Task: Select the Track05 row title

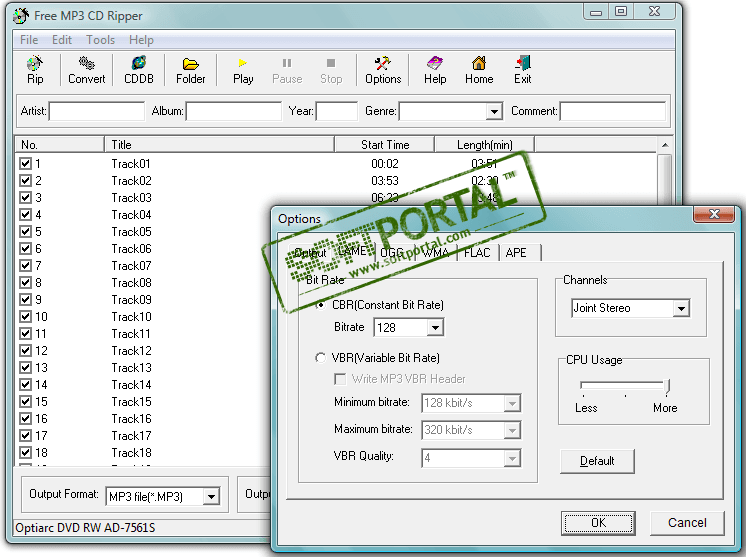Action: [x=131, y=232]
